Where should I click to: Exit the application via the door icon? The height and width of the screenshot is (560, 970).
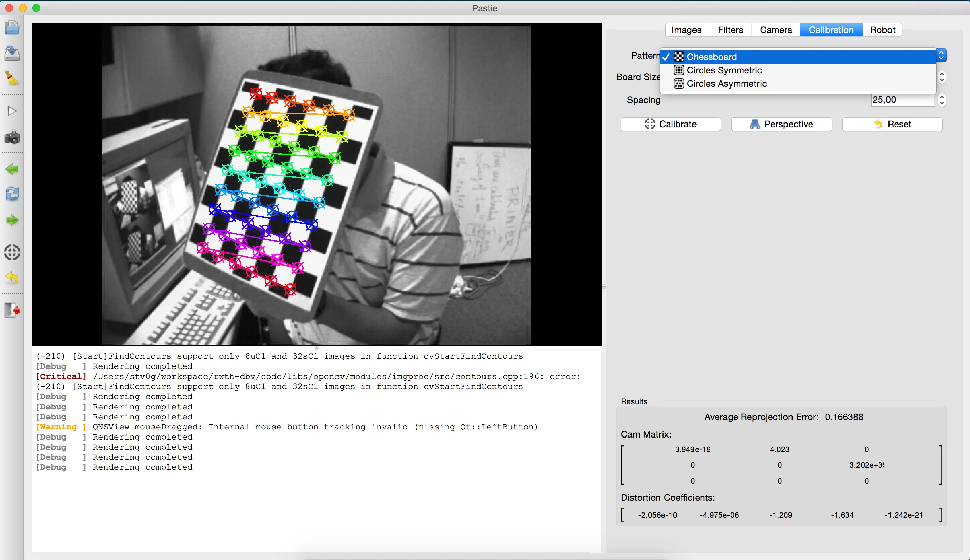click(12, 310)
